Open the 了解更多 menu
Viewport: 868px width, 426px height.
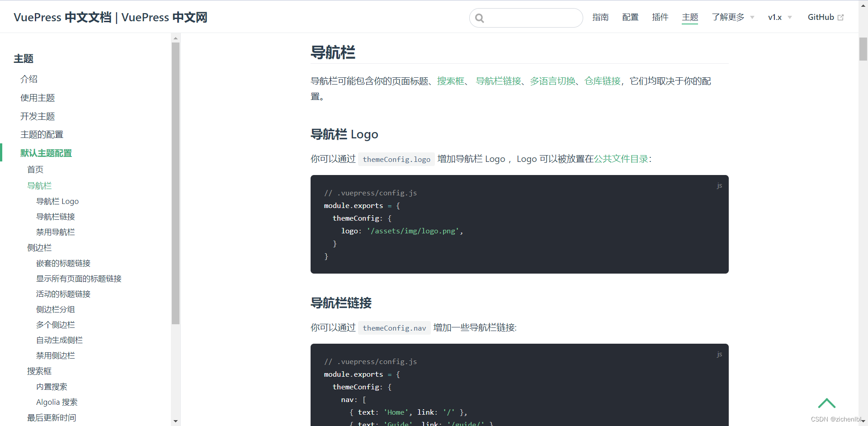[x=733, y=17]
